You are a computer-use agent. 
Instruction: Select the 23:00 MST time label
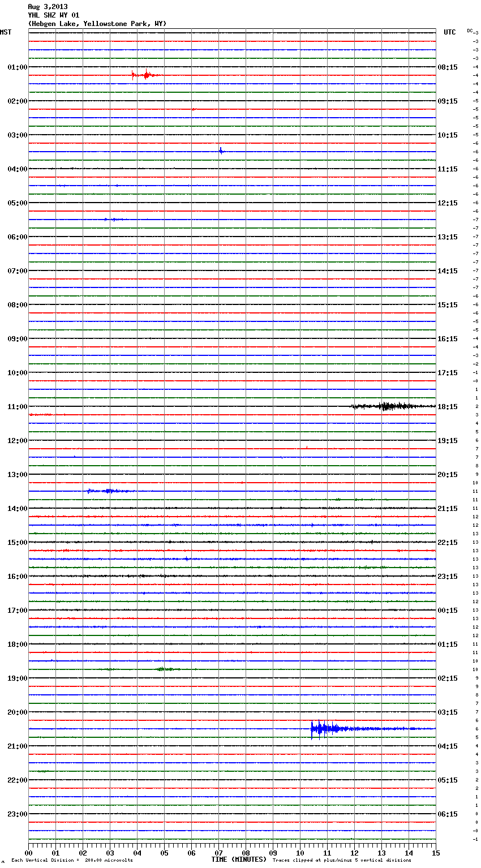pyautogui.click(x=17, y=814)
